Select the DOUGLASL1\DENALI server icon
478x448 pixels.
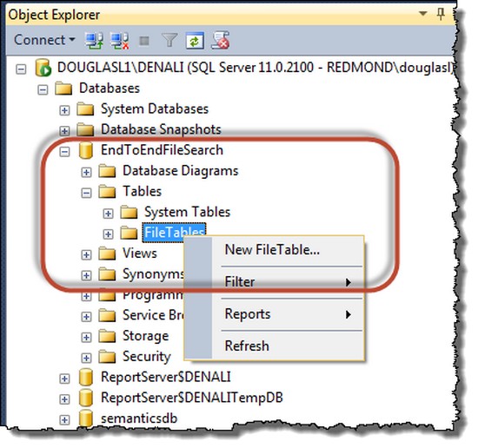pyautogui.click(x=43, y=68)
